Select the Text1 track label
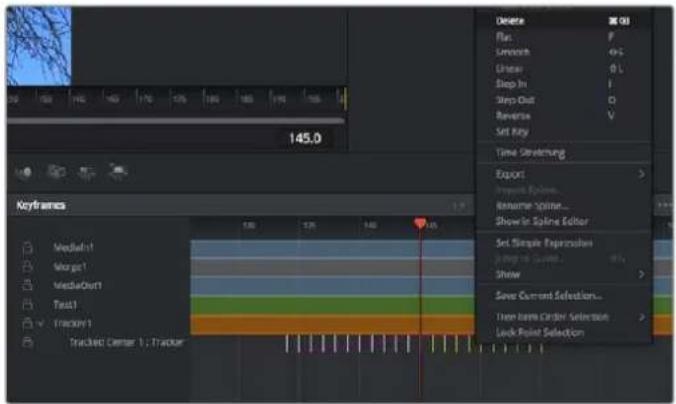Screen dimensions: 676x404 point(65,305)
